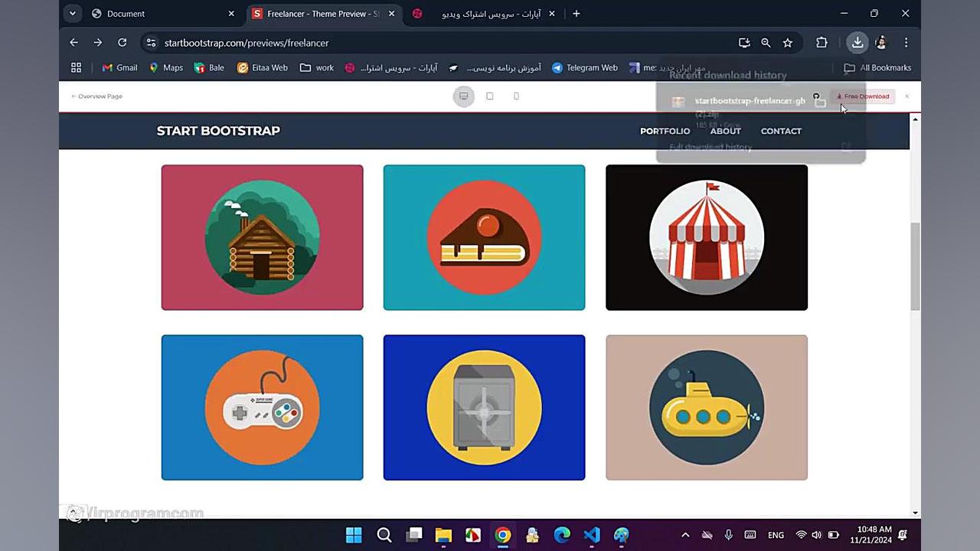
Task: Open the PORTFOLIO nav link
Action: [665, 131]
